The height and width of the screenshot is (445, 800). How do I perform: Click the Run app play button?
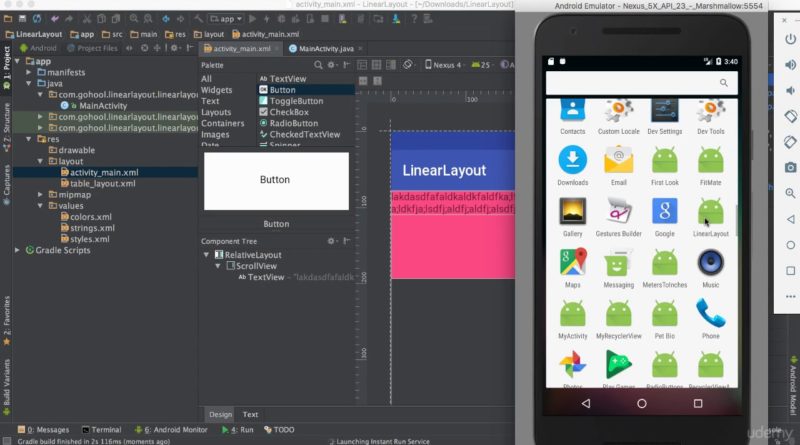coord(252,19)
